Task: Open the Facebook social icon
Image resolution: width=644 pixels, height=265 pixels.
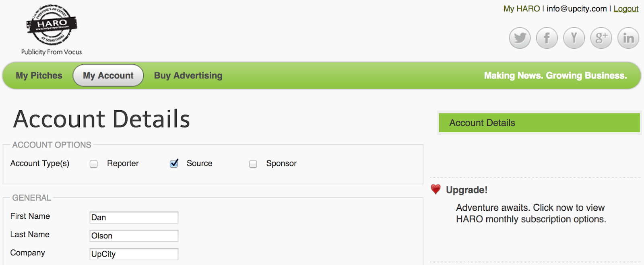Action: click(547, 38)
